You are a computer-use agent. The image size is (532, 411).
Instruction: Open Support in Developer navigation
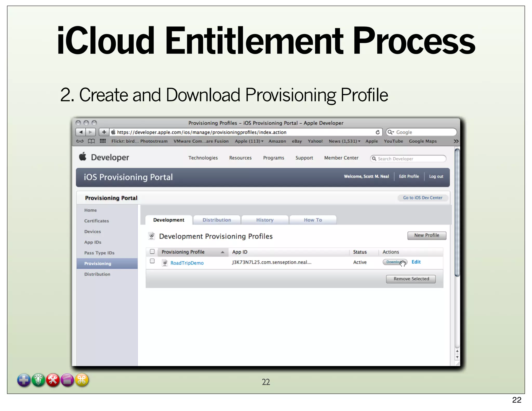[304, 158]
